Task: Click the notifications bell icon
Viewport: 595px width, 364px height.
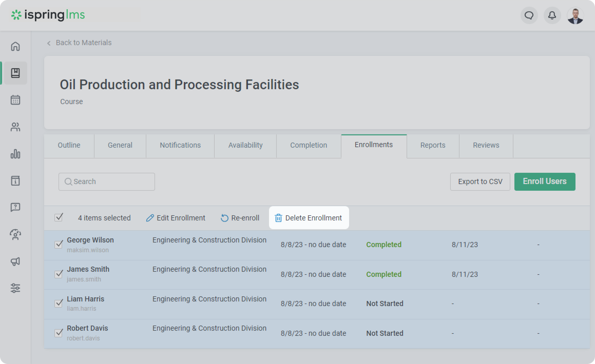Action: tap(552, 16)
